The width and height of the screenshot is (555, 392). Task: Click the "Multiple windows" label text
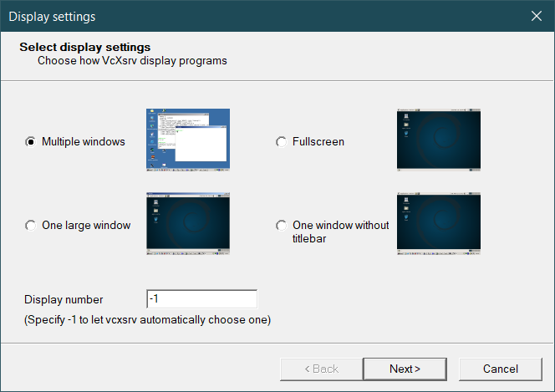[84, 141]
